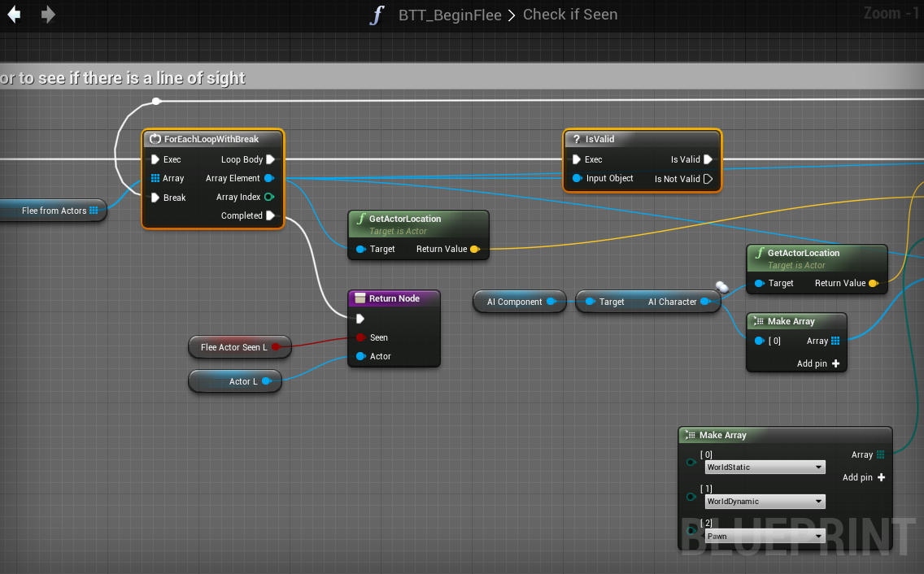Click the back navigation arrow
The image size is (924, 574).
[x=14, y=15]
